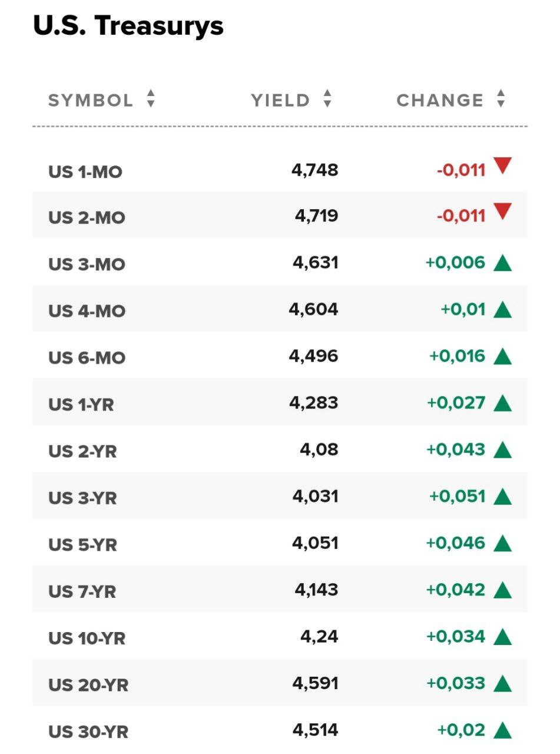The height and width of the screenshot is (754, 560).
Task: Sort the table by the SYMBOL header
Action: click(91, 100)
